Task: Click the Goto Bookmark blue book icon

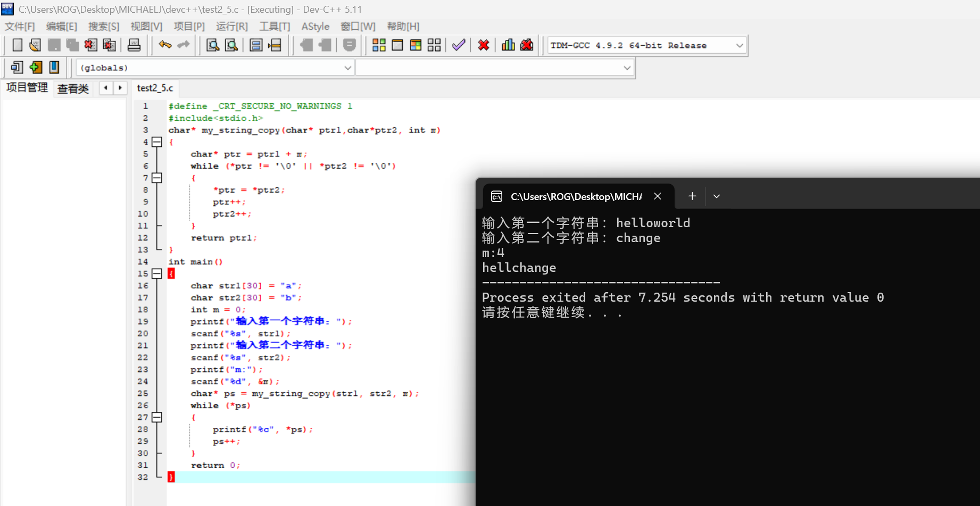Action: click(54, 67)
